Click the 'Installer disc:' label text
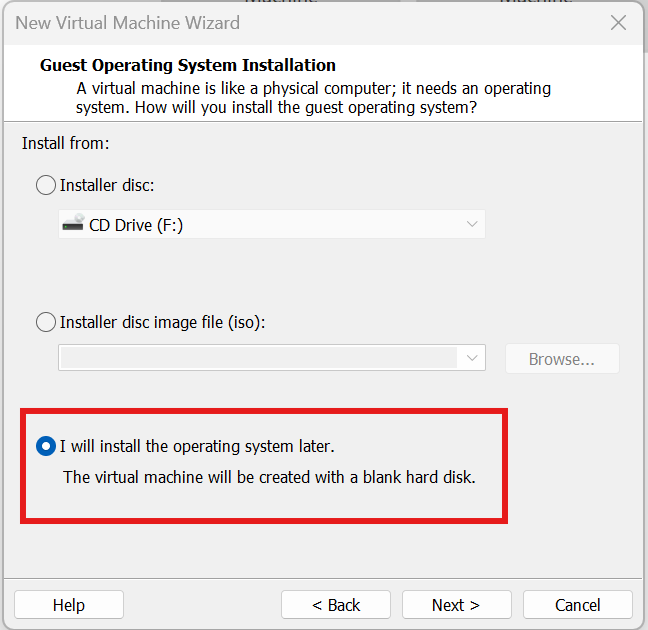648x630 pixels. pos(107,185)
